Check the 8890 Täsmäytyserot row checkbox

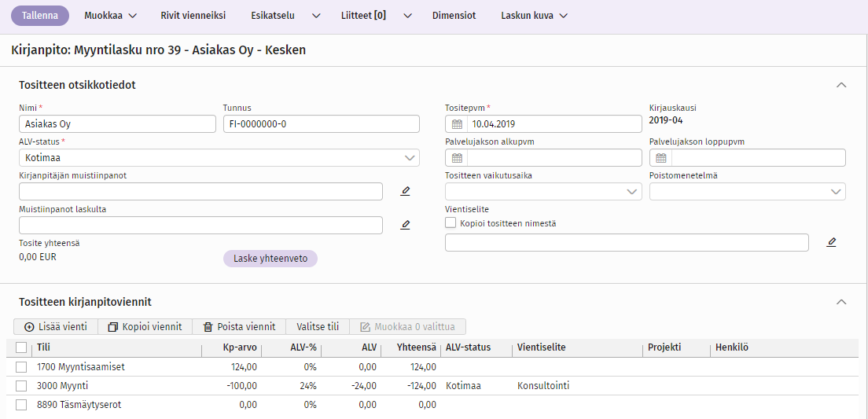(x=21, y=405)
